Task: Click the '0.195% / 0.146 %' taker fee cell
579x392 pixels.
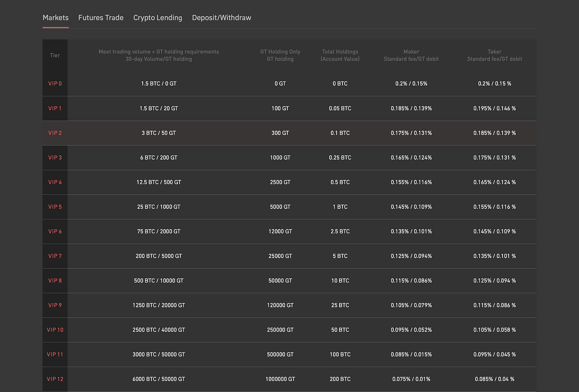Action: [495, 108]
